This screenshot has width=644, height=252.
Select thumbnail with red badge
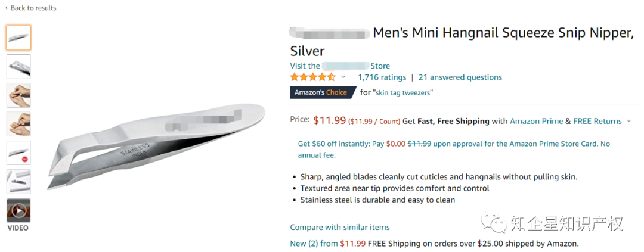[x=18, y=153]
